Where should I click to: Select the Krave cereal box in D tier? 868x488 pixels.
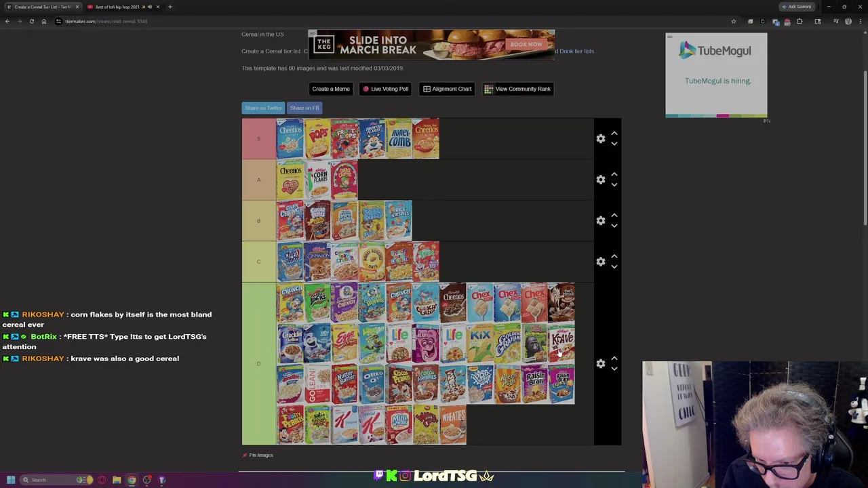(561, 344)
